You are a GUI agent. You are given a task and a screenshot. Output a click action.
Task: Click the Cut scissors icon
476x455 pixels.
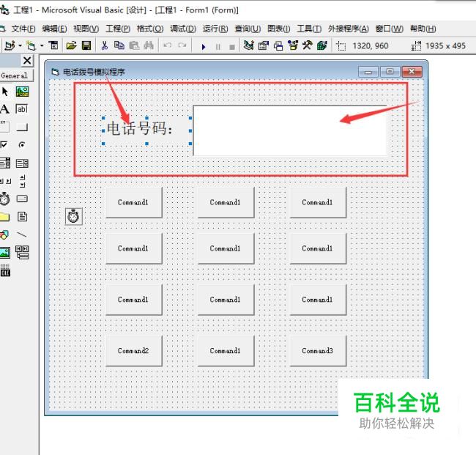[x=105, y=45]
